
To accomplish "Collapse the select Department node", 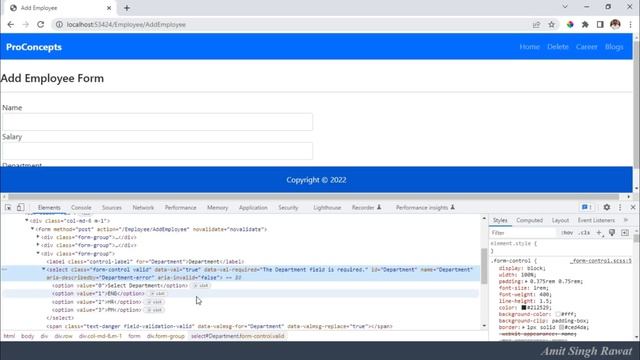I will coord(43,269).
